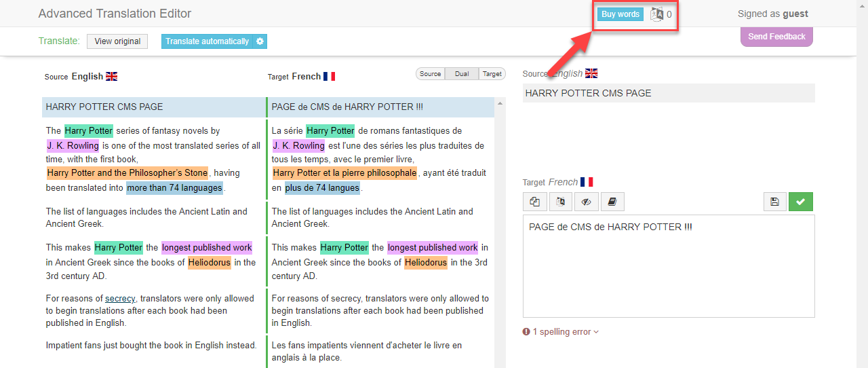Click source longest published work purple tag
The height and width of the screenshot is (368, 868).
(207, 248)
